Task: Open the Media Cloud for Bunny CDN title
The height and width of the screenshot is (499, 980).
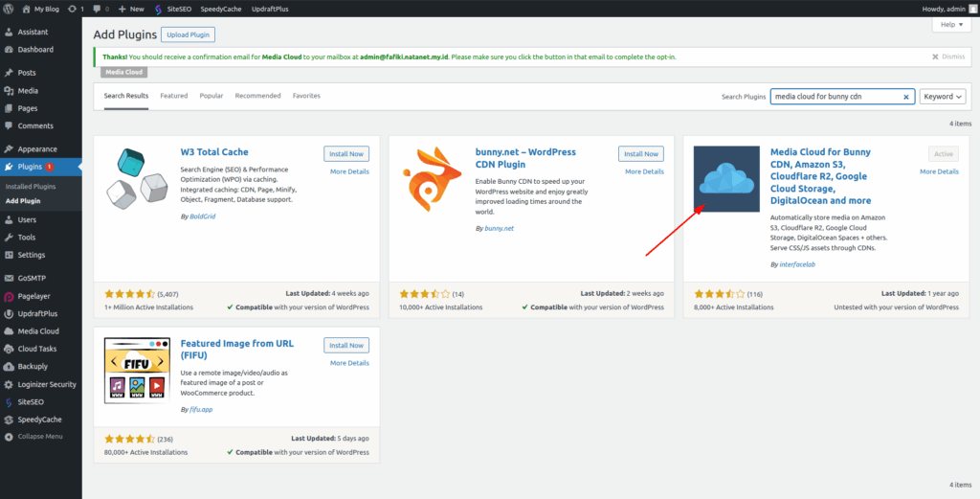Action: tap(820, 176)
